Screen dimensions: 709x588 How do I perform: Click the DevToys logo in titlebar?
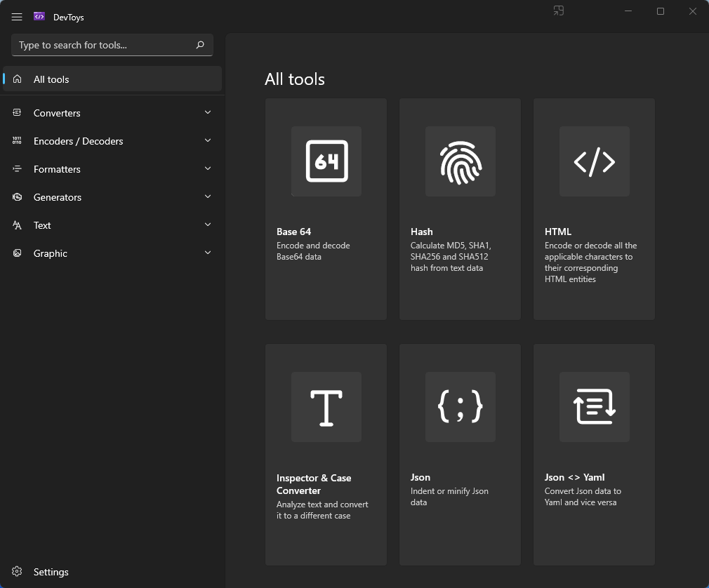pos(39,16)
